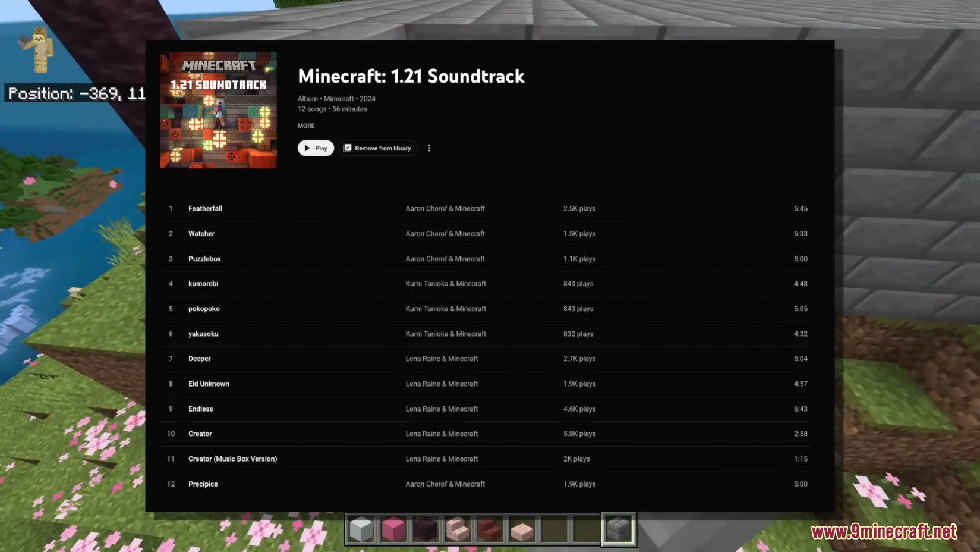This screenshot has width=980, height=552.
Task: Expand the MORE album description link
Action: (306, 126)
